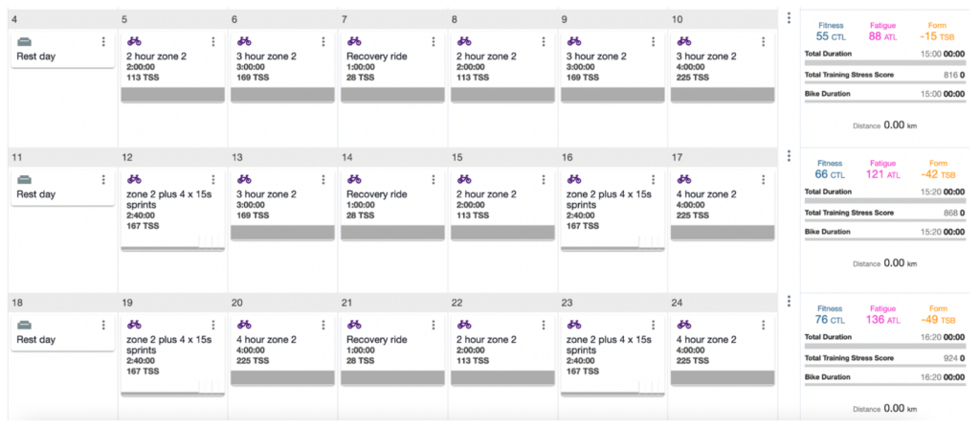Click the bed icon on day 4 rest day

click(25, 42)
